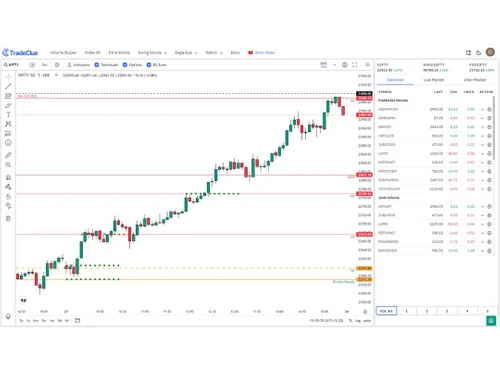Viewport: 500px width, 375px height.
Task: Switch to the After Market tab
Action: tap(475, 80)
